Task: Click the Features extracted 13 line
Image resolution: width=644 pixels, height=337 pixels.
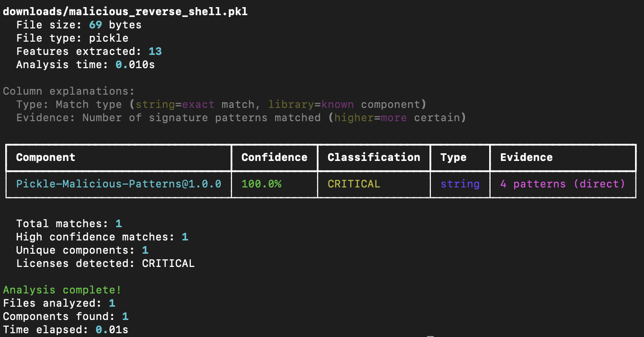Action: [89, 51]
